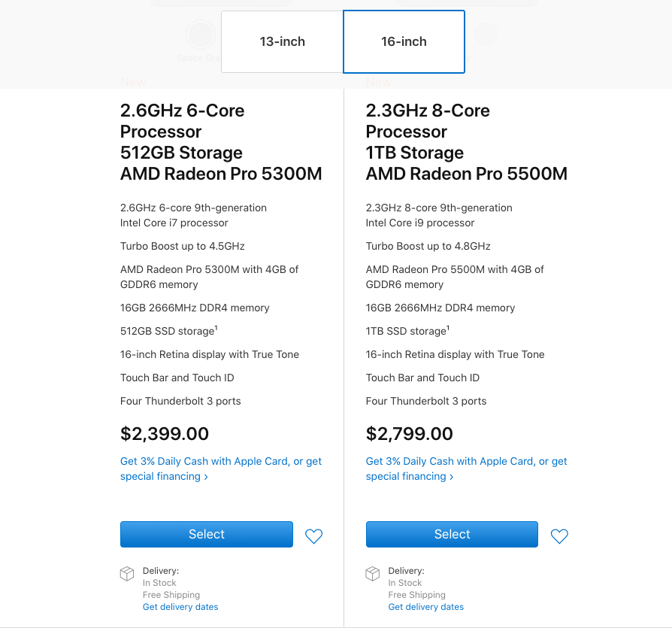The image size is (672, 634).
Task: Choose the Silver color swatch on the right
Action: [486, 34]
